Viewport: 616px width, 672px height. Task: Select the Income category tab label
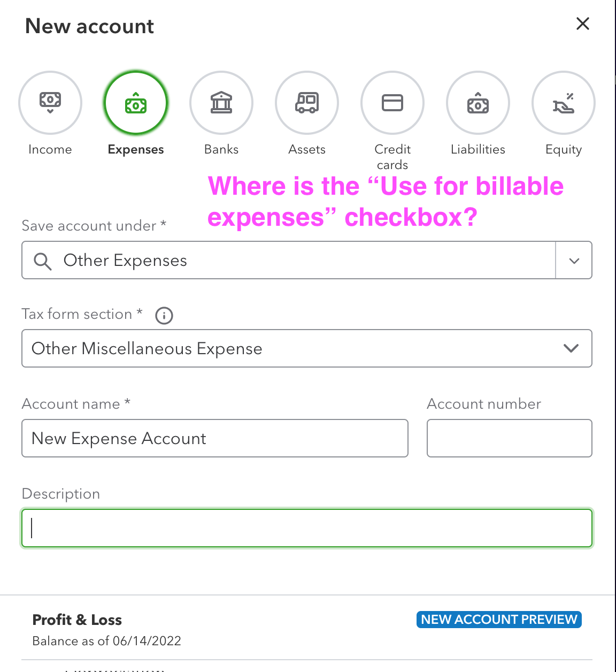point(50,150)
